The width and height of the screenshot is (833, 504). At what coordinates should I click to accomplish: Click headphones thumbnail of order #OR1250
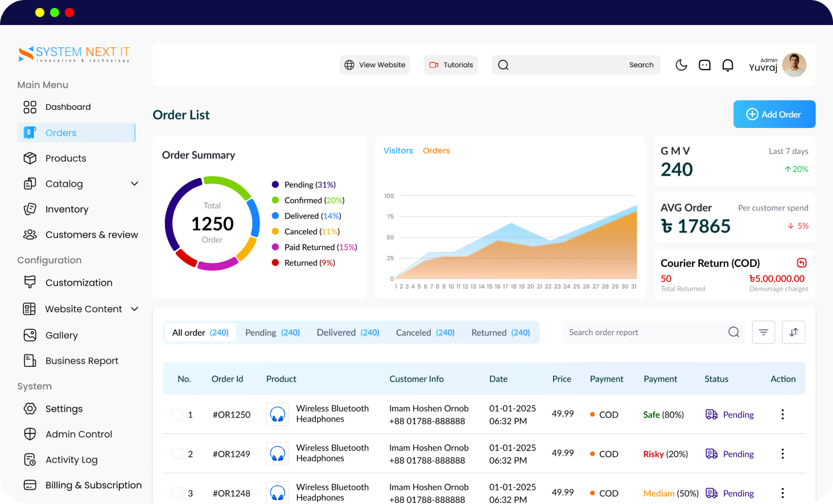pos(278,414)
